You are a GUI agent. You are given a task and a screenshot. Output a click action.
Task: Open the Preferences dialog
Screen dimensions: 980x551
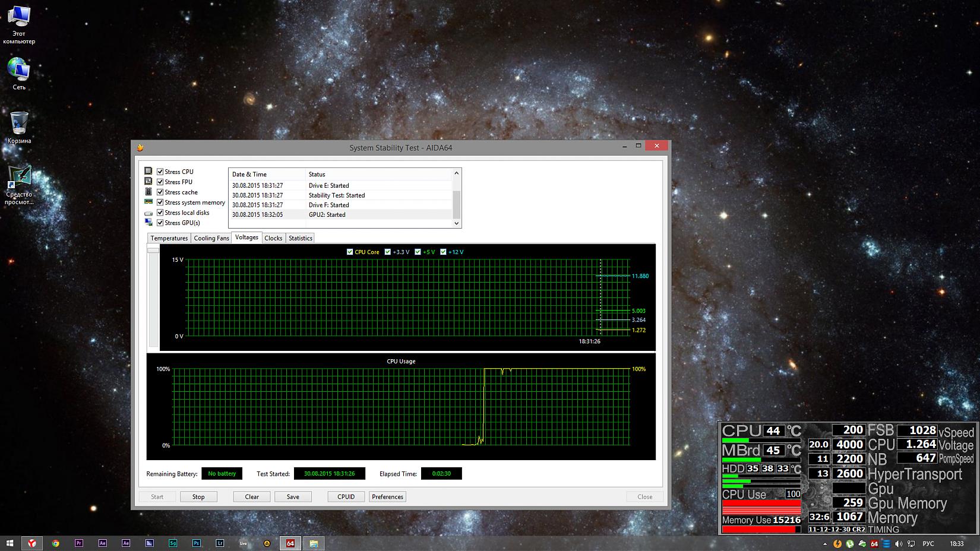click(387, 497)
